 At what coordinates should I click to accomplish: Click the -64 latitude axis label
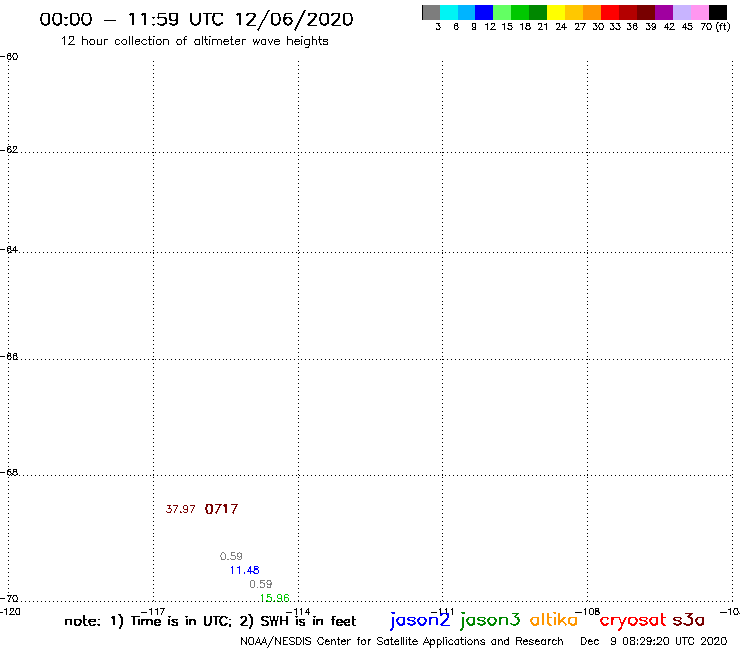pyautogui.click(x=9, y=249)
